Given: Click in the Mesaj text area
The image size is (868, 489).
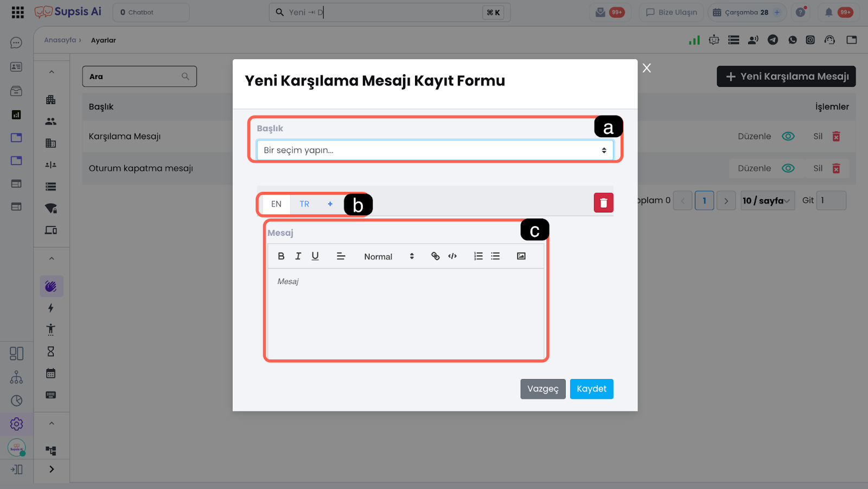Looking at the screenshot, I should [405, 313].
